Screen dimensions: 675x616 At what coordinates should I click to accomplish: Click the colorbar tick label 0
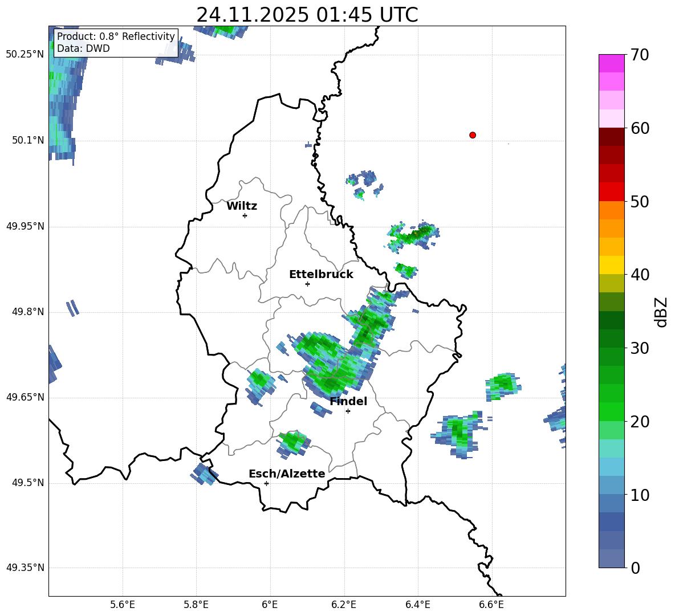tap(635, 568)
